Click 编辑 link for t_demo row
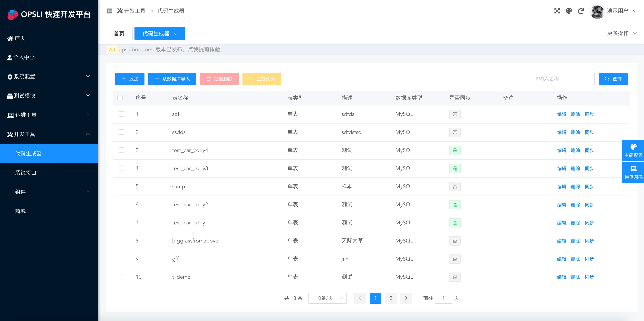The height and width of the screenshot is (321, 644). point(562,277)
